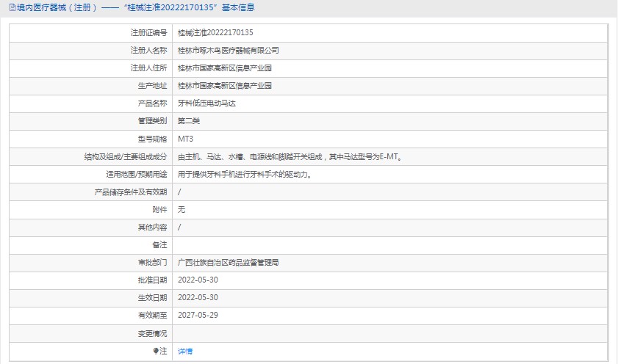
Task: Click the 生效日期 label
Action: point(153,298)
